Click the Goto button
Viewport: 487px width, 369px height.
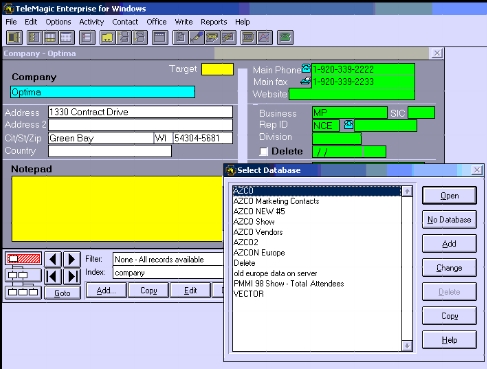tap(62, 293)
